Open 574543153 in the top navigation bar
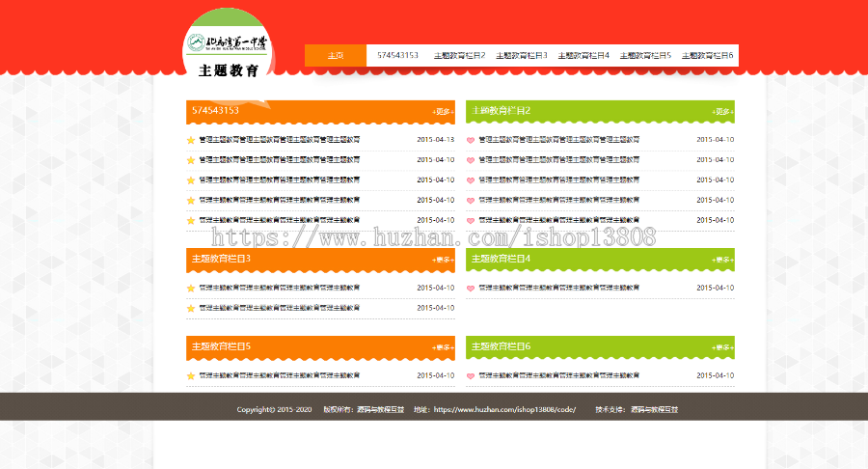The image size is (868, 469). tap(397, 55)
